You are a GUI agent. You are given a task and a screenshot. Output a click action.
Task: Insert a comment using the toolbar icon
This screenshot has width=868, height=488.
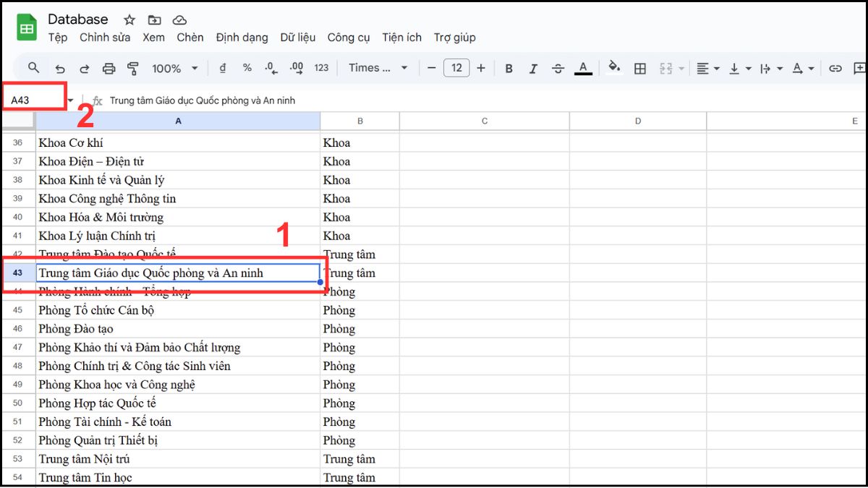[x=859, y=68]
